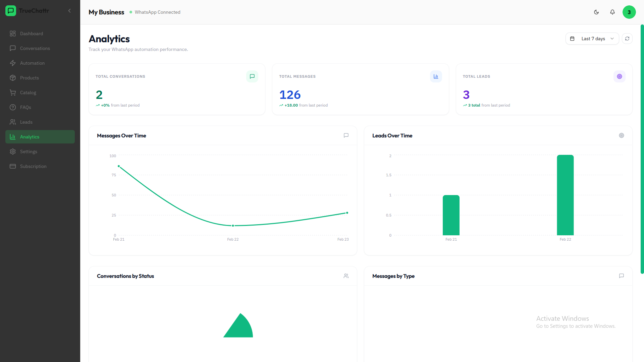The width and height of the screenshot is (644, 362).
Task: Open Settings from the sidebar
Action: click(x=29, y=152)
